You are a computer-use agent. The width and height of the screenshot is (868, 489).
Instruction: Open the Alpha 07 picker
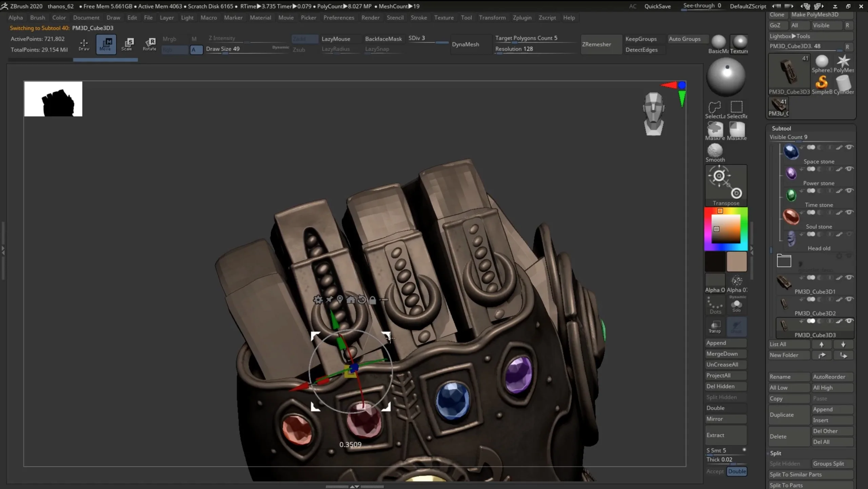(737, 283)
